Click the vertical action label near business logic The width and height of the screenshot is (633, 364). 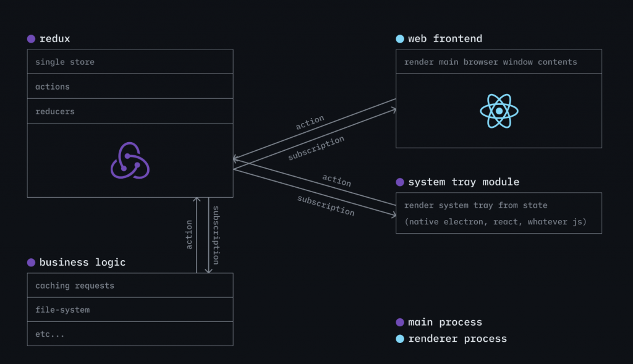[x=189, y=234]
